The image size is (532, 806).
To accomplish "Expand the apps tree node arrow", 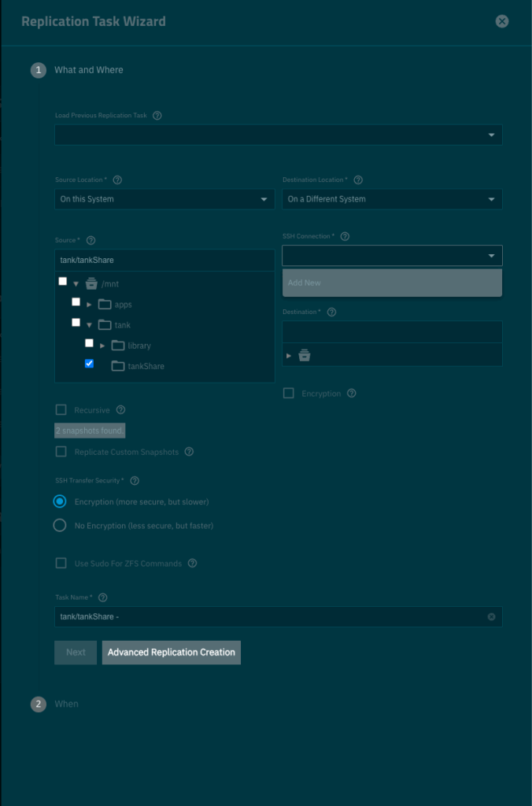I will tap(89, 305).
